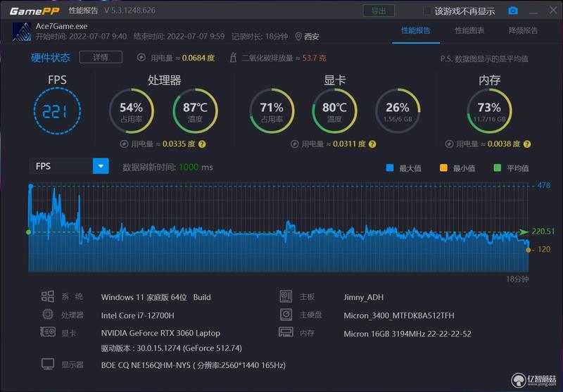This screenshot has width=563, height=392.
Task: Click the motherboard icon beside 主板
Action: [286, 296]
